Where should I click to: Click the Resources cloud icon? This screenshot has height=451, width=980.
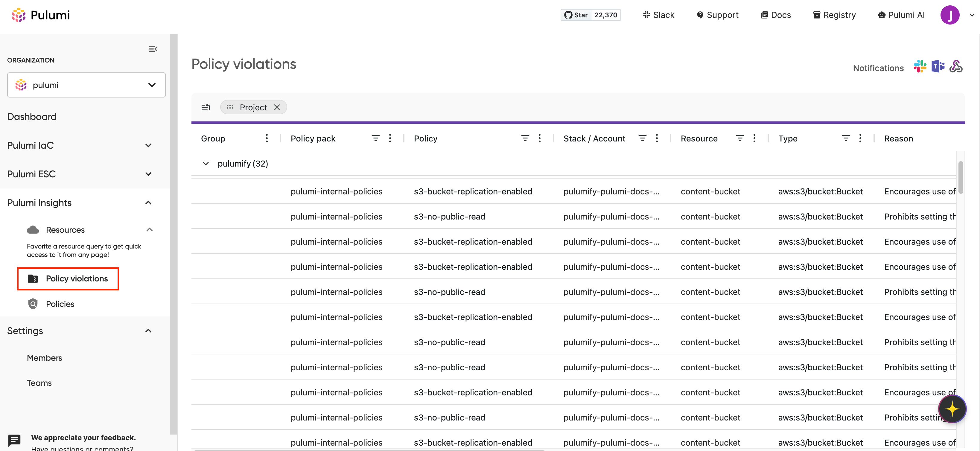33,230
